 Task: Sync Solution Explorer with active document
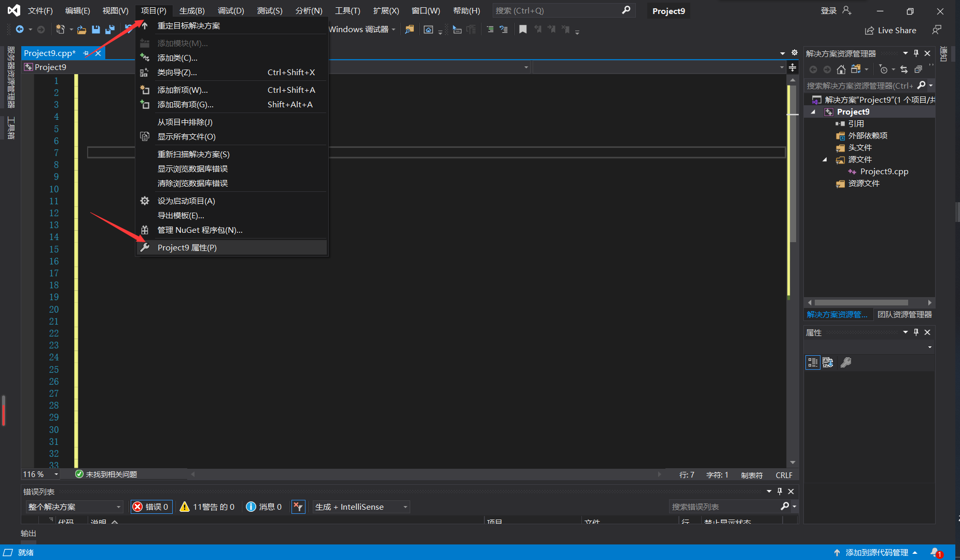[x=905, y=70]
